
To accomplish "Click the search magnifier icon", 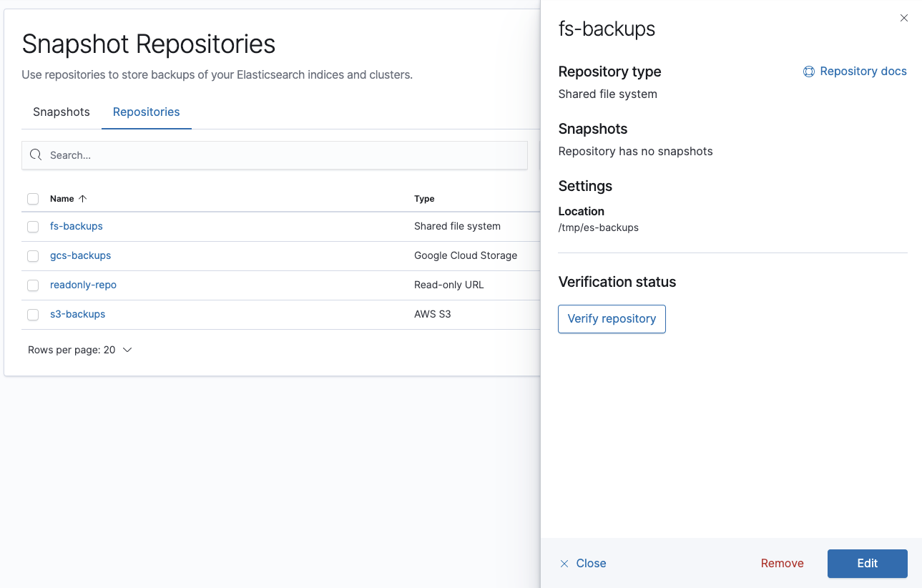I will click(x=36, y=155).
